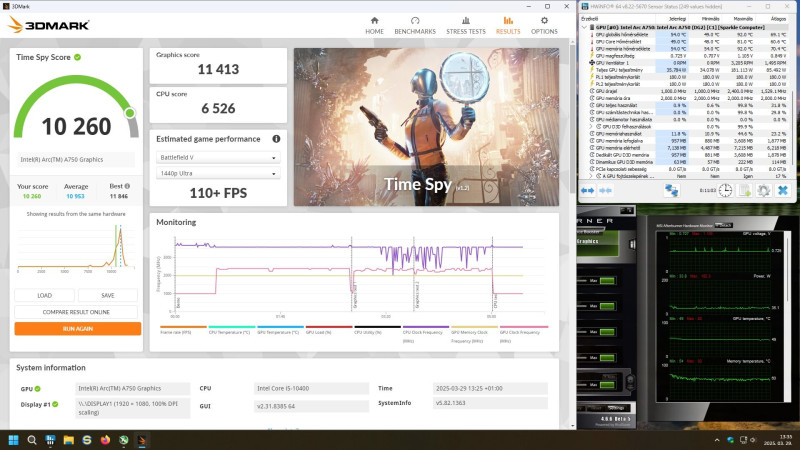The height and width of the screenshot is (450, 800).
Task: Open Windows taskbar search
Action: 32,440
